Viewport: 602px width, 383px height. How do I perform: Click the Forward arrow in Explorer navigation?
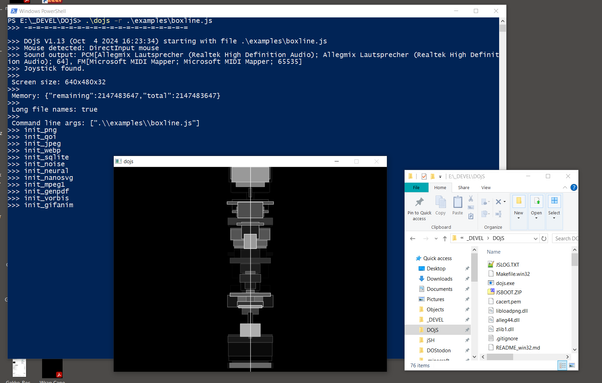point(425,239)
